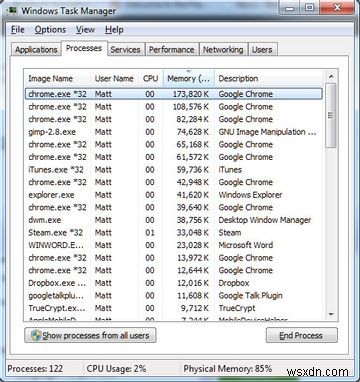Screen dimensions: 360x382
Task: Sort by Description column header
Action: point(269,79)
